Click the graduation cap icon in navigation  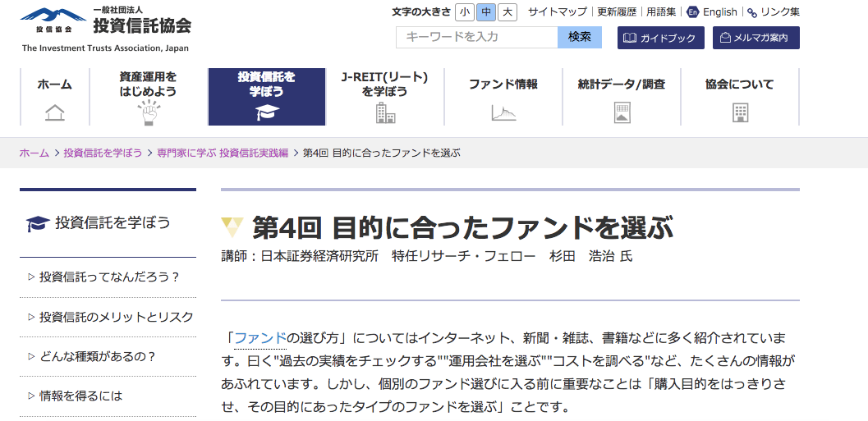pos(268,112)
